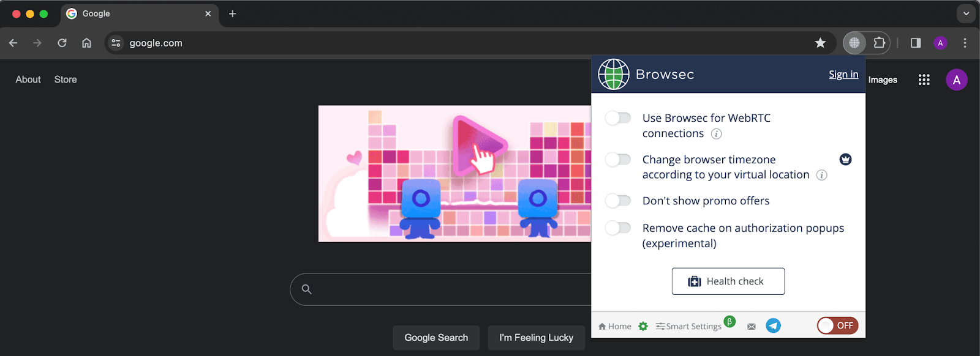
Task: Click the search magnifier icon in Google box
Action: click(307, 289)
